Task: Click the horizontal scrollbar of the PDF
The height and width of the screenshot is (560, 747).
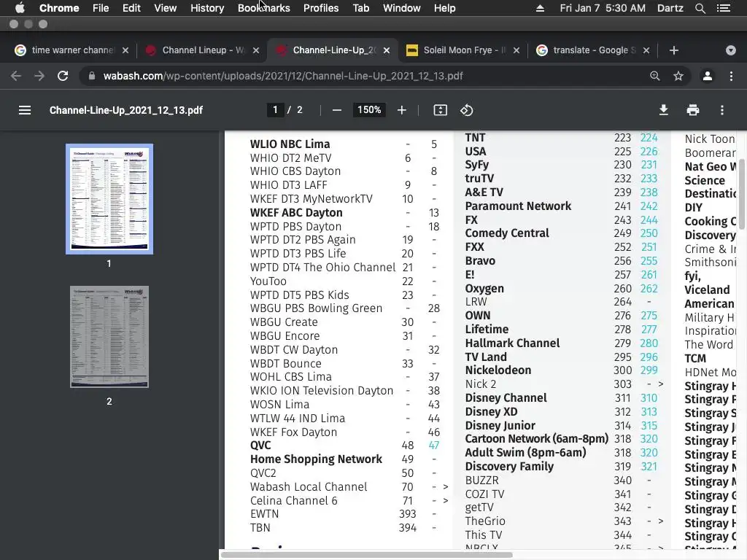Action: click(367, 555)
